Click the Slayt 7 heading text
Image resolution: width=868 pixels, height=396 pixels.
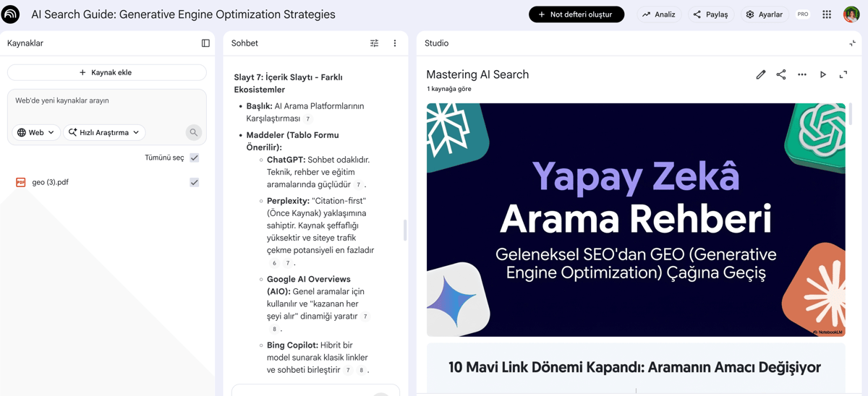pos(288,83)
